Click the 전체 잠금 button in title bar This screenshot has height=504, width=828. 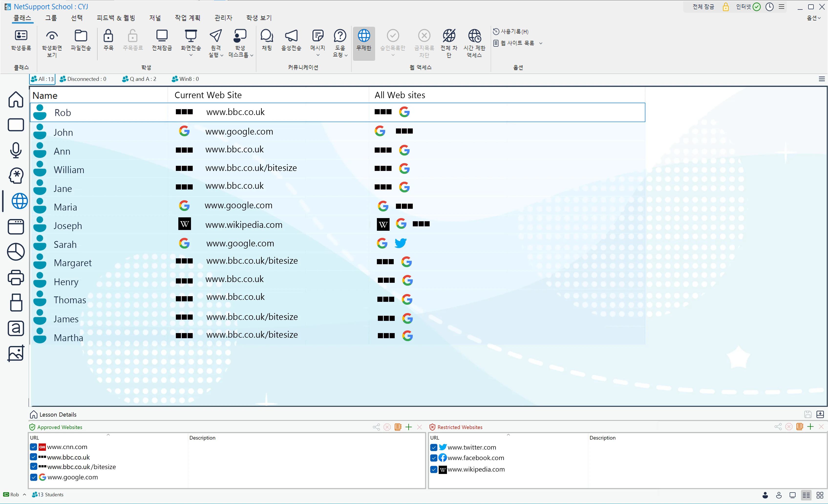click(703, 7)
